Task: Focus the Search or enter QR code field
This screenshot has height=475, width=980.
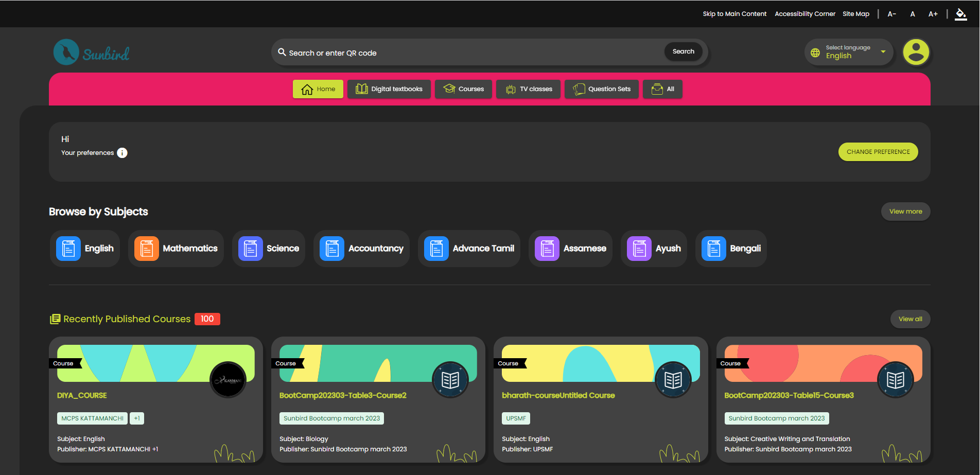Action: click(468, 52)
